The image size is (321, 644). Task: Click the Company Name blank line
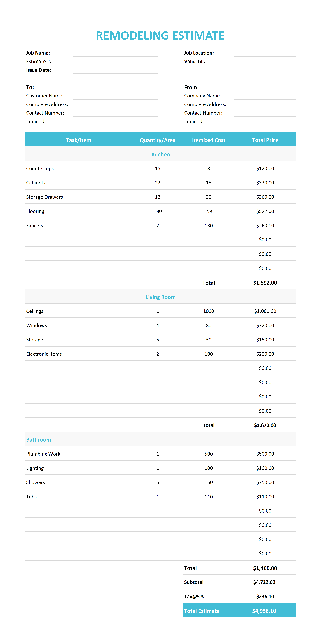tap(265, 95)
